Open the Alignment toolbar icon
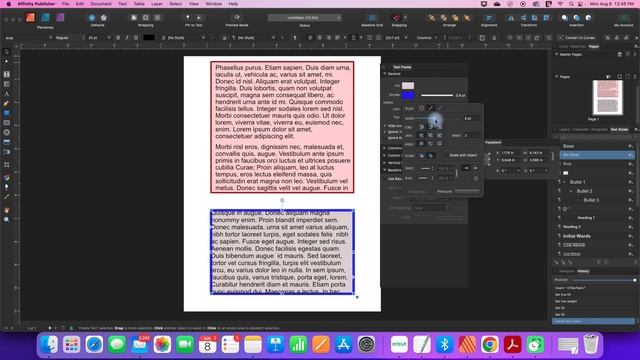Image resolution: width=640 pixels, height=360 pixels. 489,18
